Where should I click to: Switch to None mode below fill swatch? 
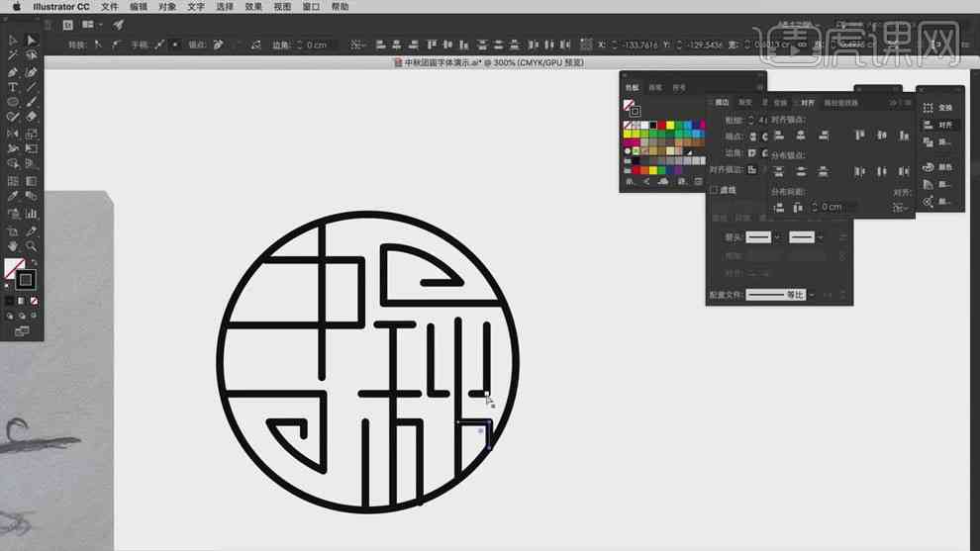pos(34,301)
